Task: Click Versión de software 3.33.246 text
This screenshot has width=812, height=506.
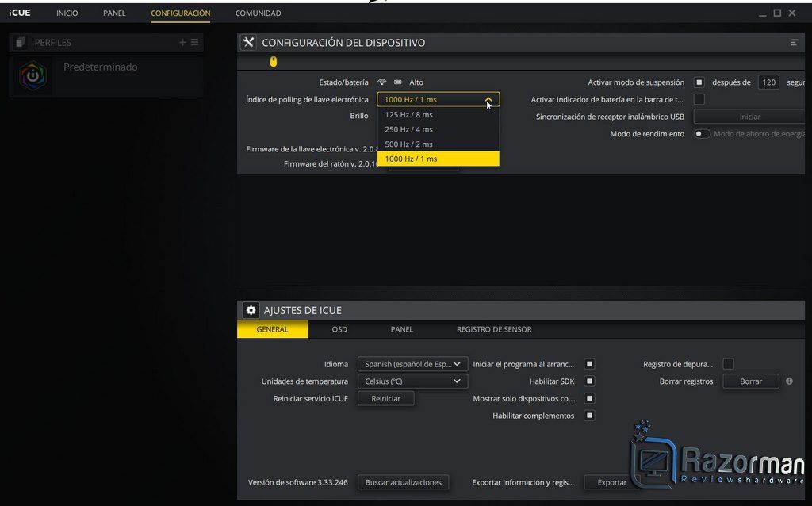Action: pyautogui.click(x=298, y=482)
